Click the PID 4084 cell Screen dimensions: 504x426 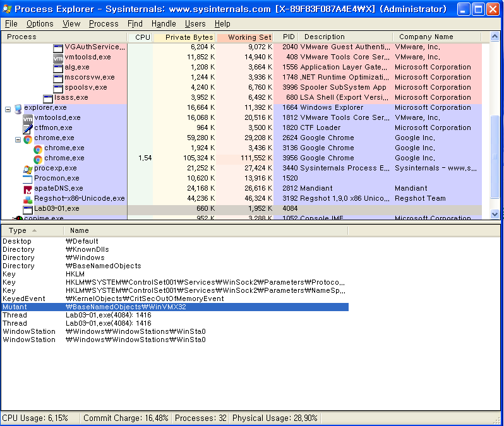(290, 209)
